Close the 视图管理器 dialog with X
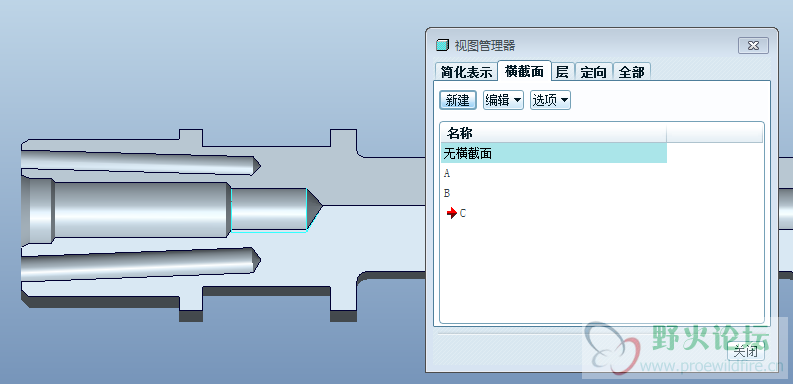 coord(753,46)
